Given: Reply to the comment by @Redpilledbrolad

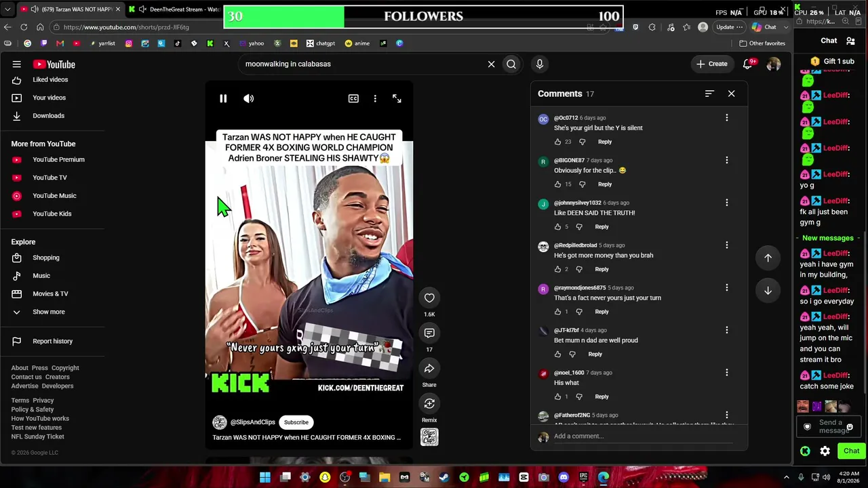Looking at the screenshot, I should pos(601,270).
